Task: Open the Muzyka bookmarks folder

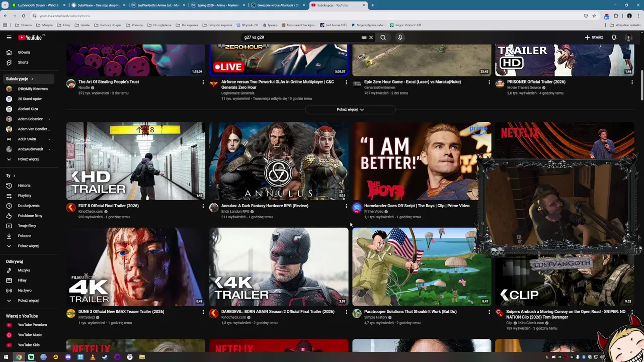Action: click(x=44, y=25)
